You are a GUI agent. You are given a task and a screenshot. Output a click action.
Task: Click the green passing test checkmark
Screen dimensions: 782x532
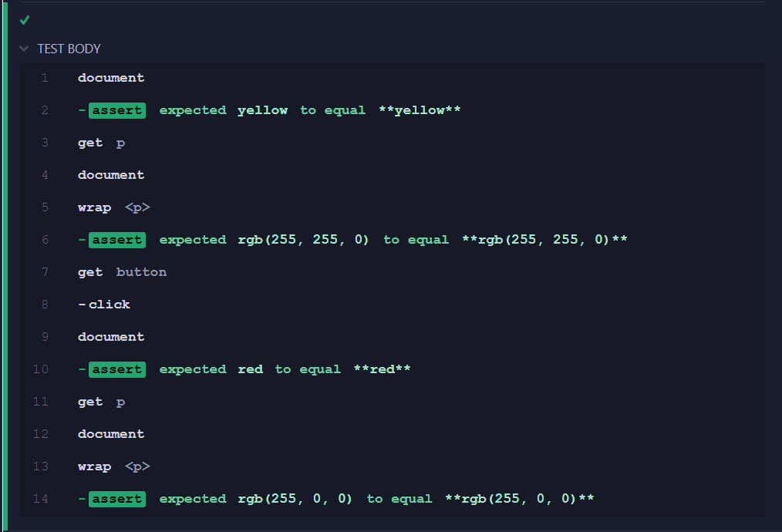coord(25,19)
